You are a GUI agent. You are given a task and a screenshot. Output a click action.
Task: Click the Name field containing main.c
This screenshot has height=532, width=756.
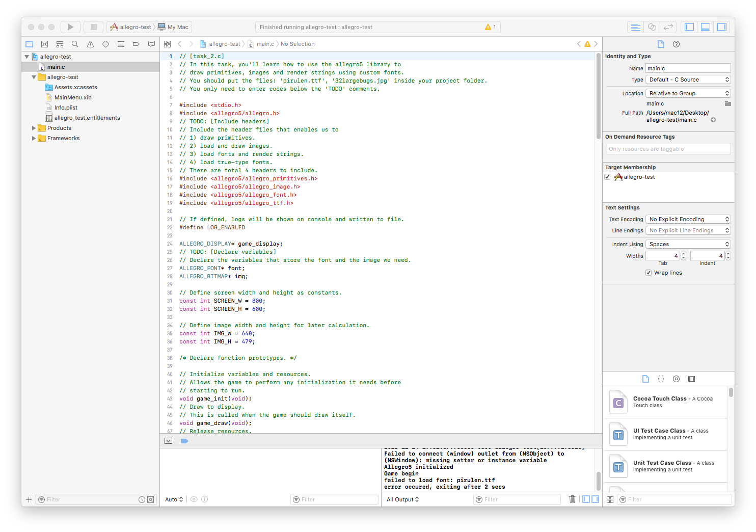tap(688, 68)
